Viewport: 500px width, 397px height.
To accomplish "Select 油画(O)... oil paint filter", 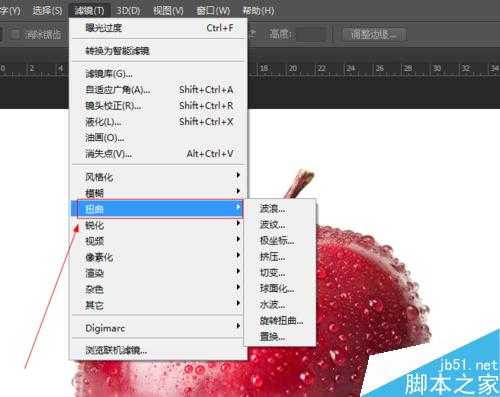I will click(158, 138).
